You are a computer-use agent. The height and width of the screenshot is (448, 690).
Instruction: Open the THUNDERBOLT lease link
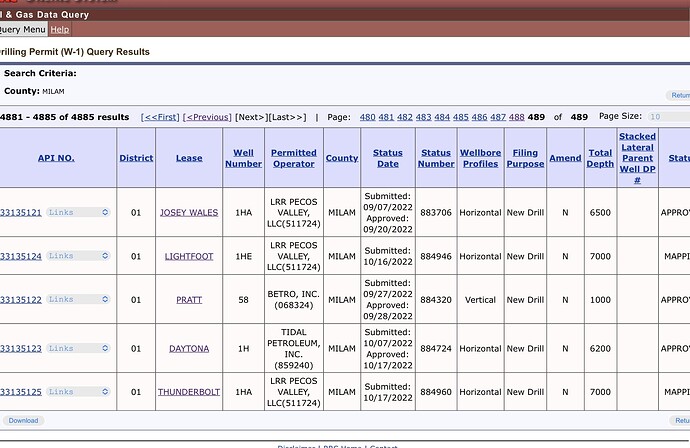(189, 392)
